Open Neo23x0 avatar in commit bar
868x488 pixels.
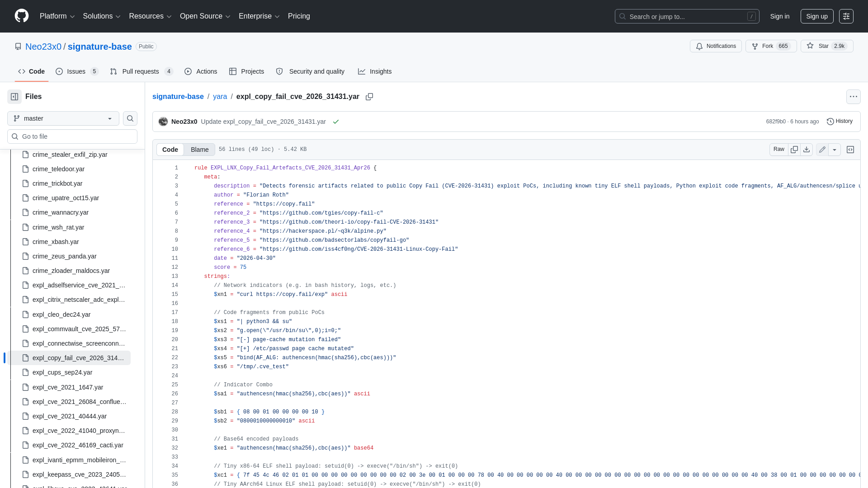pos(163,122)
